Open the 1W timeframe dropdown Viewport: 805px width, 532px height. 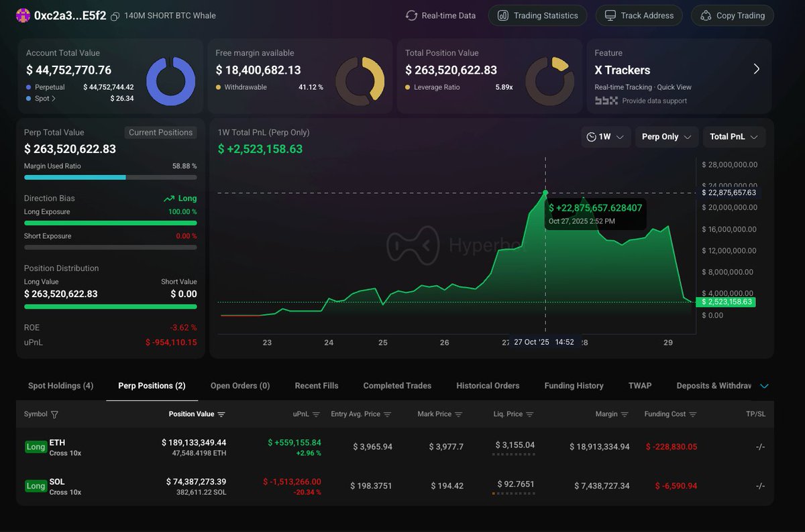(x=605, y=137)
